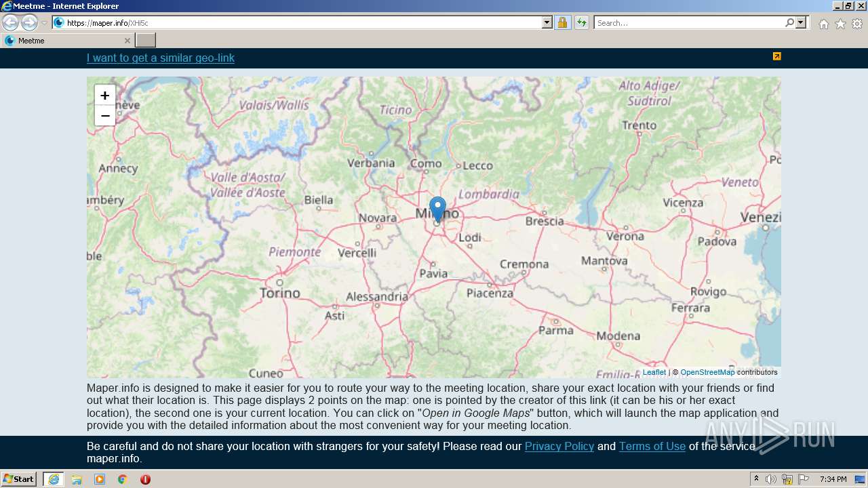Open 'I want to get a similar geo-link'
Screen dimensions: 868x488
point(161,58)
